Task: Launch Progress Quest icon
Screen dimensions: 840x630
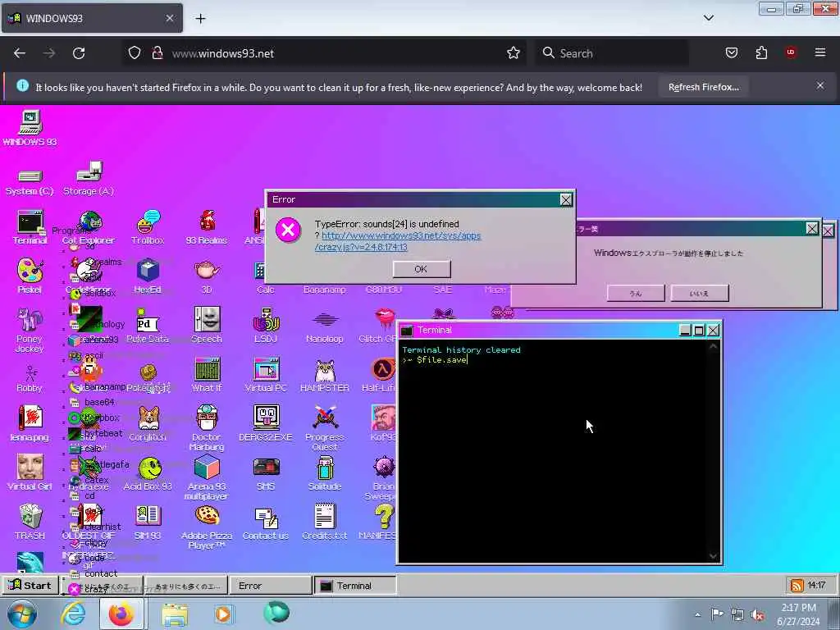Action: [325, 428]
